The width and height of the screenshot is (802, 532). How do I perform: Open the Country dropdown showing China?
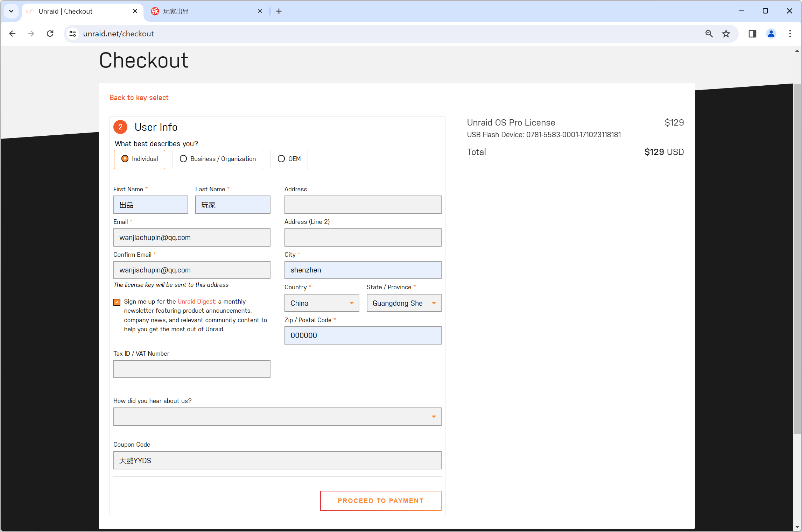tap(322, 303)
